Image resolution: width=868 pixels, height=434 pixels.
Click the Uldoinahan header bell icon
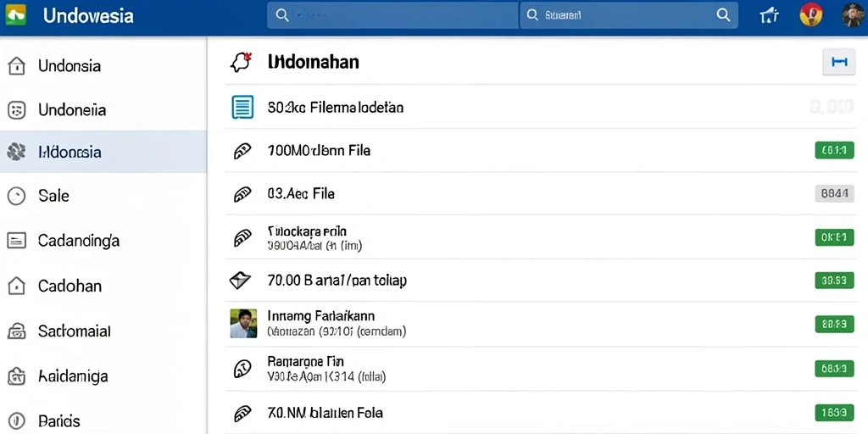tap(242, 62)
